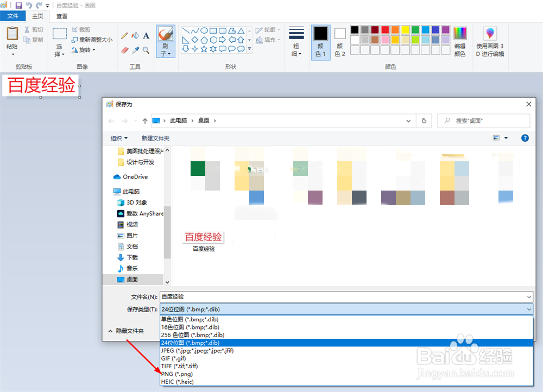This screenshot has height=392, width=543.
Task: Choose JPEG format in file type list
Action: pos(346,350)
